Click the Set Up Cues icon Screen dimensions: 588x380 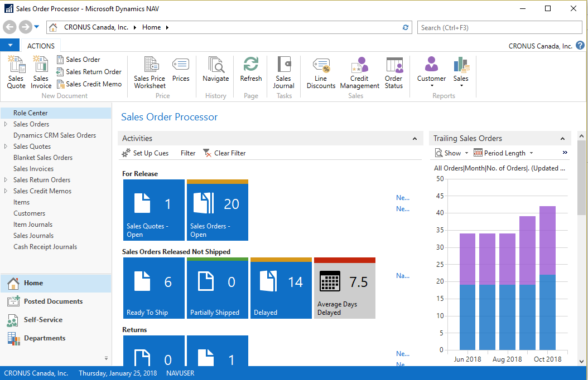click(126, 153)
